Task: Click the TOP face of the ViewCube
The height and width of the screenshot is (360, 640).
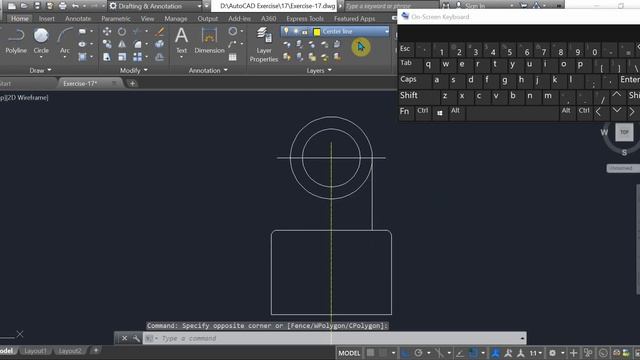Action: (x=624, y=132)
